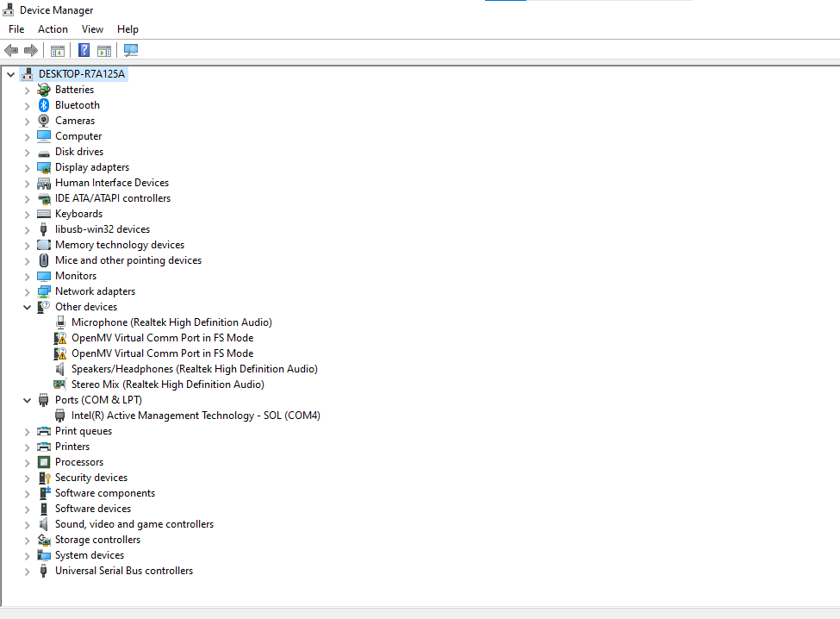Click the Action Pane toolbar icon
This screenshot has width=840, height=619.
(104, 50)
